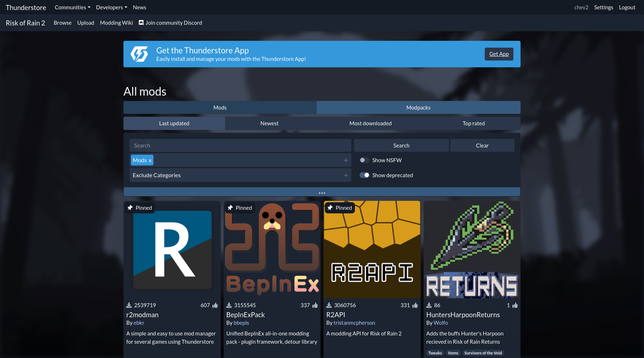
Task: Open the Communities dropdown menu
Action: pos(72,7)
